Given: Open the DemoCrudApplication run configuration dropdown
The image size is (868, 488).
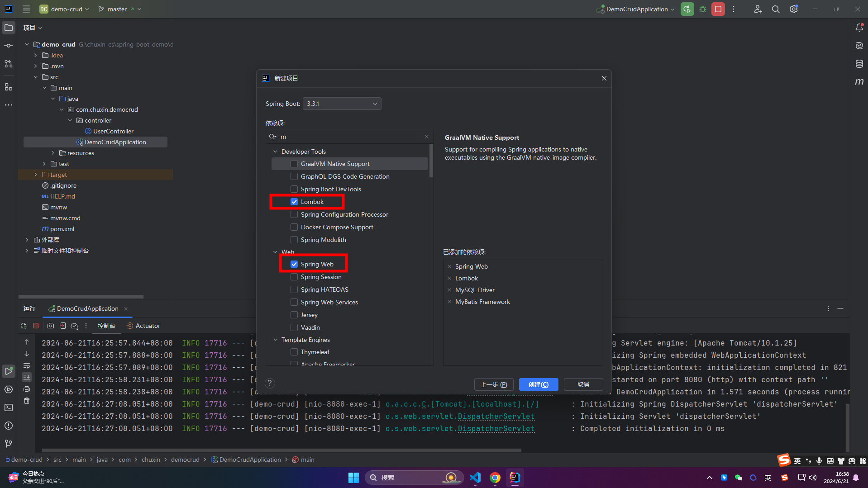Looking at the screenshot, I should (x=635, y=9).
